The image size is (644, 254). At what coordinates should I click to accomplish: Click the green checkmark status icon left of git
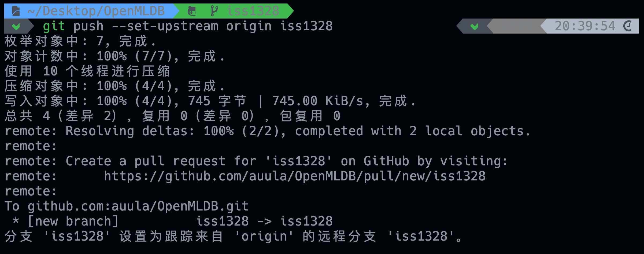click(16, 26)
